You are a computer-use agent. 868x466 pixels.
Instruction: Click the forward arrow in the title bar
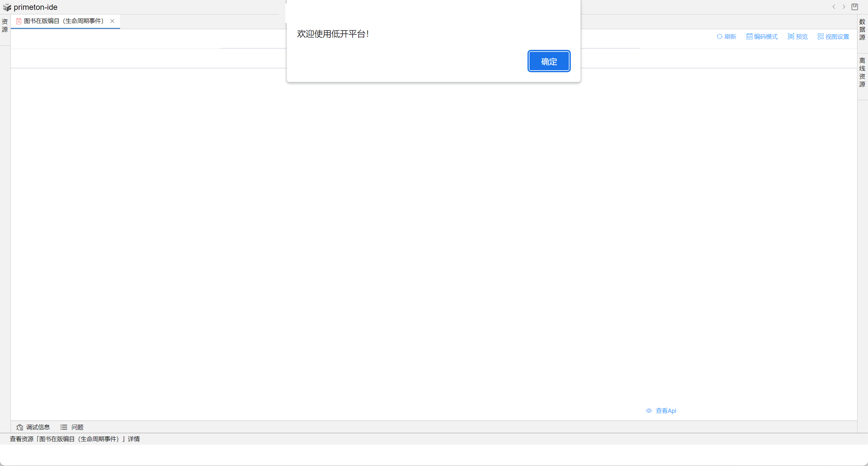tap(844, 7)
